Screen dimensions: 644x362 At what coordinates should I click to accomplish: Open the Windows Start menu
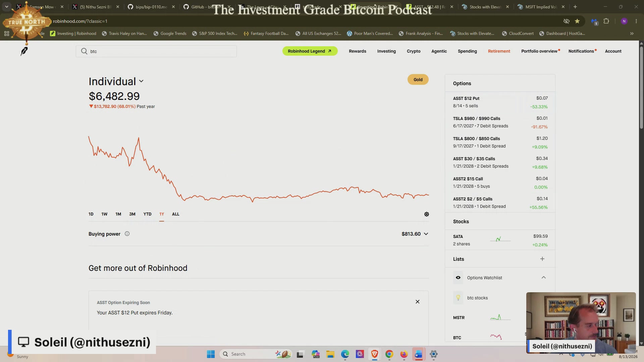tap(211, 354)
